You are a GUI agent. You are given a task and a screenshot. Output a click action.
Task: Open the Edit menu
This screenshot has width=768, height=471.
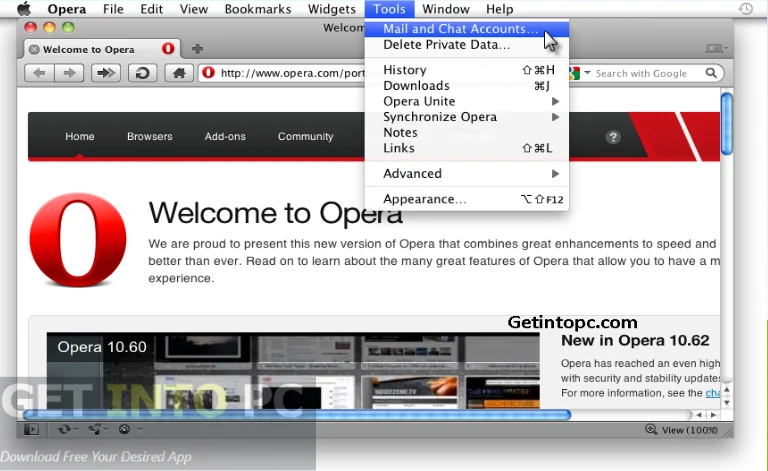pos(151,9)
